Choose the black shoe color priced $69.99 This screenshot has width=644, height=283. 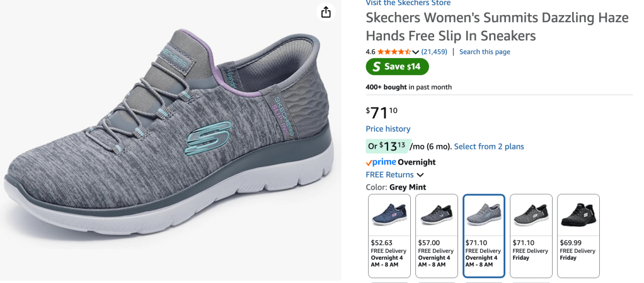pyautogui.click(x=578, y=235)
